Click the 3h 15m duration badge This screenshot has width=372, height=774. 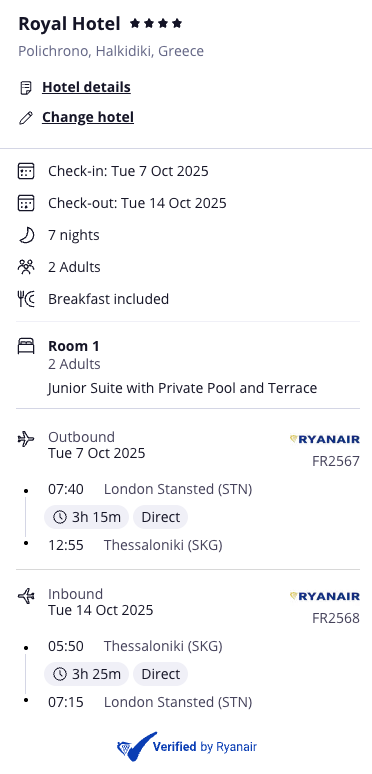tap(86, 517)
